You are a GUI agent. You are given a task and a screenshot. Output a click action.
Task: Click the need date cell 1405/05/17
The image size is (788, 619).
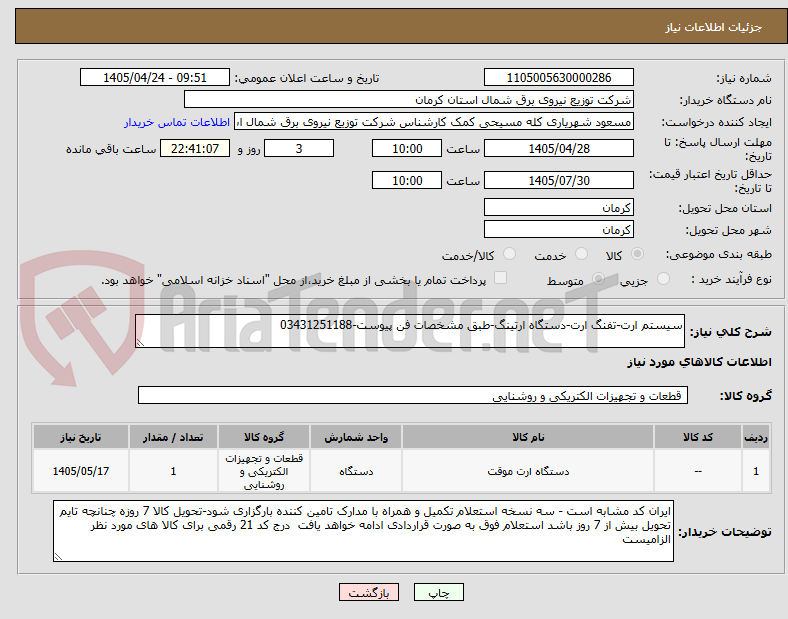click(81, 471)
